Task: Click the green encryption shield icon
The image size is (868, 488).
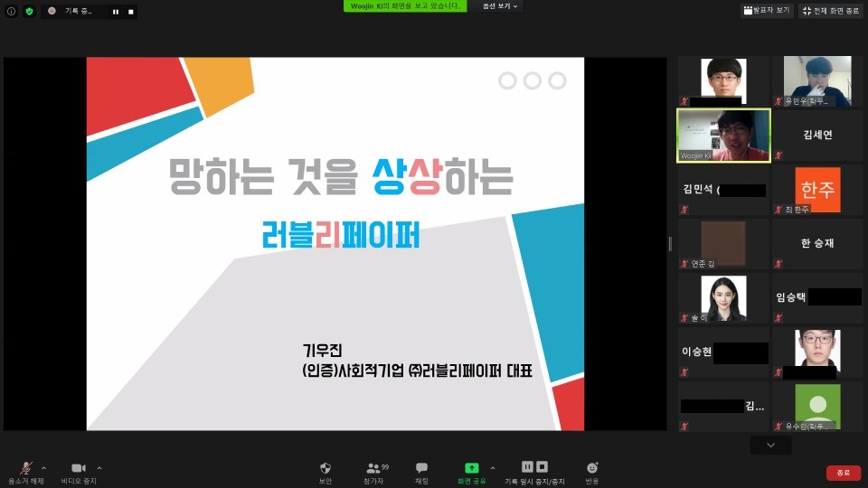Action: (x=29, y=11)
